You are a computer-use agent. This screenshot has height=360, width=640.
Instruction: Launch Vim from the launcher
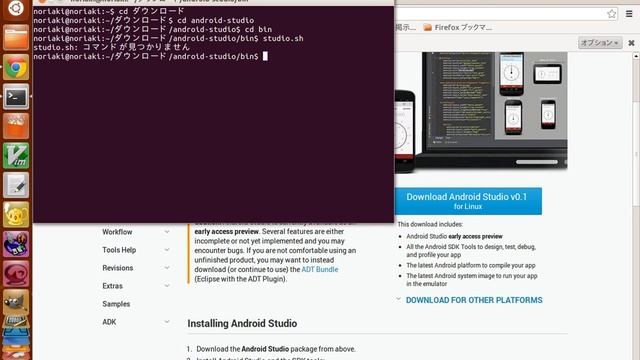16,156
